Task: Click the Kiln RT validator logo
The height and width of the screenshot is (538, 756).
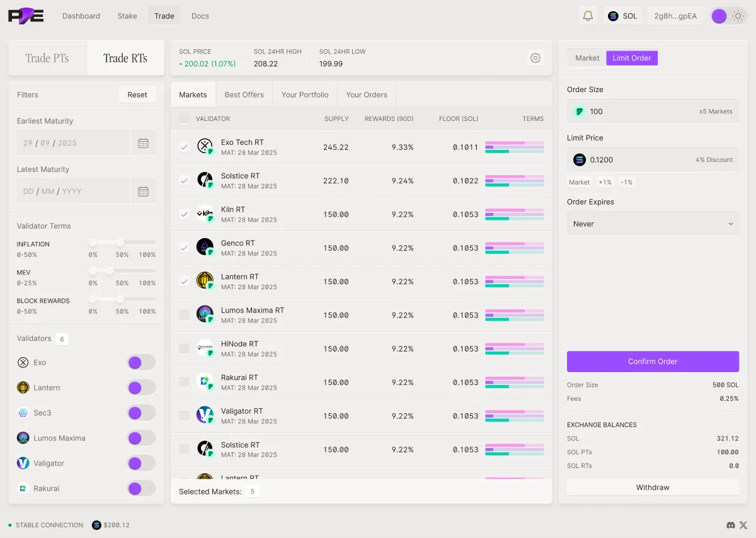Action: pyautogui.click(x=205, y=214)
